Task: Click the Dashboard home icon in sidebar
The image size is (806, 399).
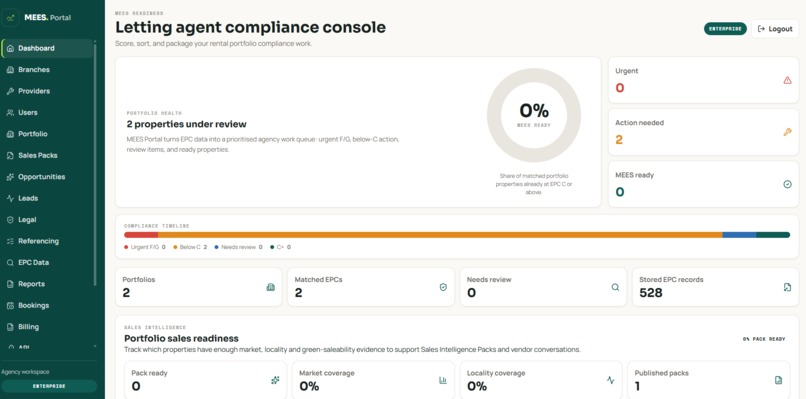Action: coord(10,48)
